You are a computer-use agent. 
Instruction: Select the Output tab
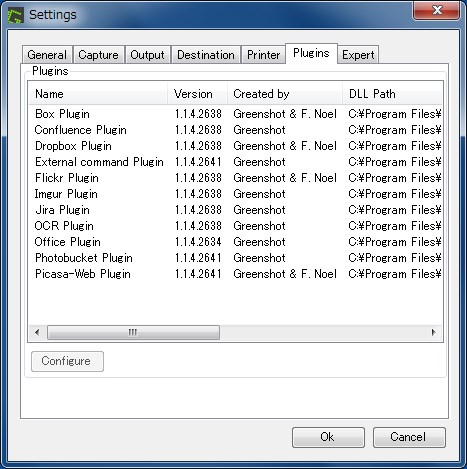coord(148,55)
